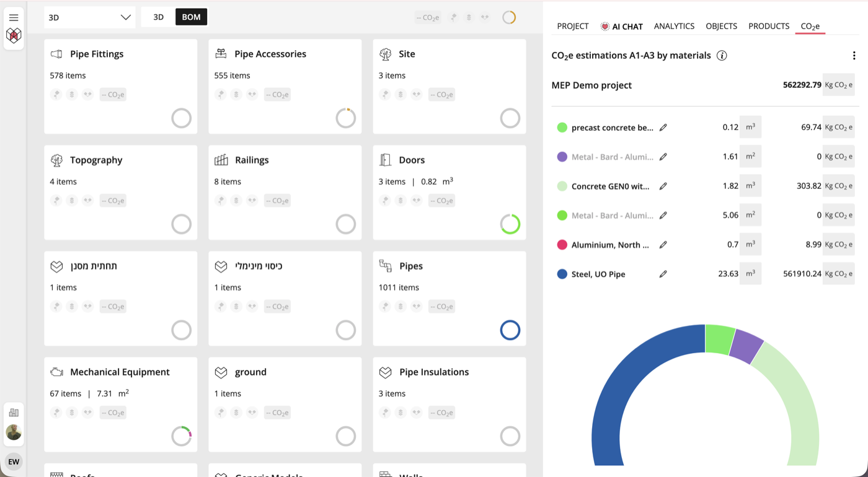Viewport: 868px width, 477px height.
Task: Click the stack icon on the Railings card
Action: [x=236, y=201]
